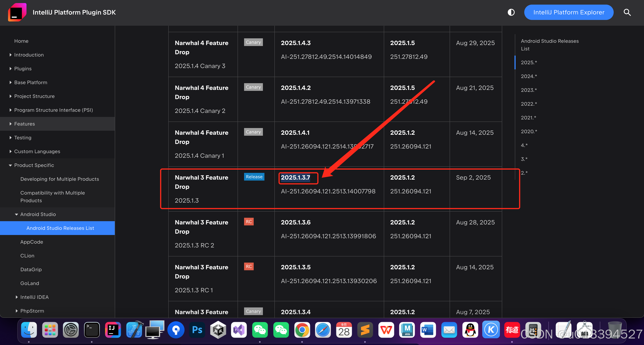Launch IntelliJ IDEA from the dock
This screenshot has height=345, width=644.
113,330
